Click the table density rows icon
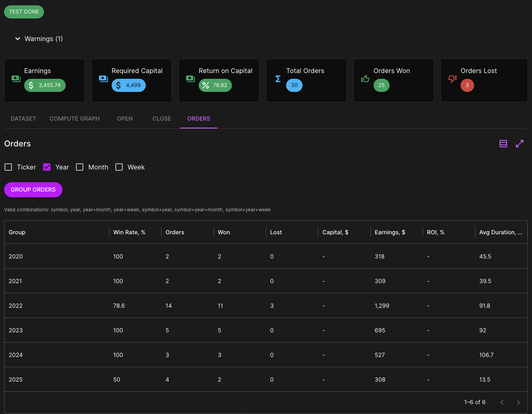Screen dimensions: 532x414 tap(503, 144)
